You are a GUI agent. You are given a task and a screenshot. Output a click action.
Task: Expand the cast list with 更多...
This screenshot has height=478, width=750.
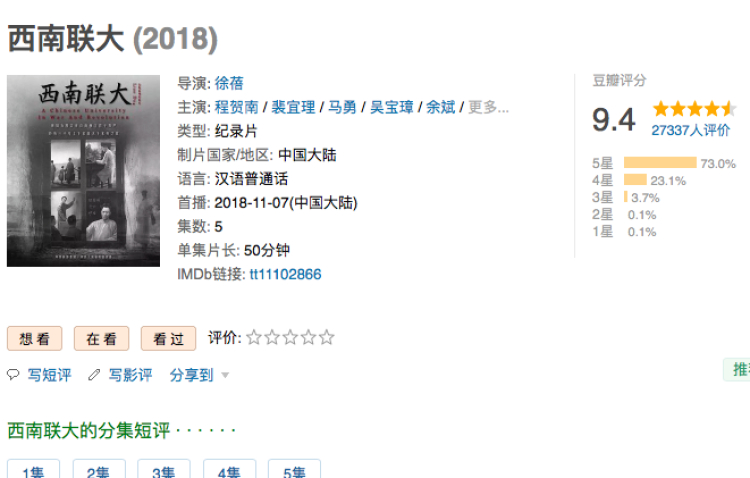point(488,107)
